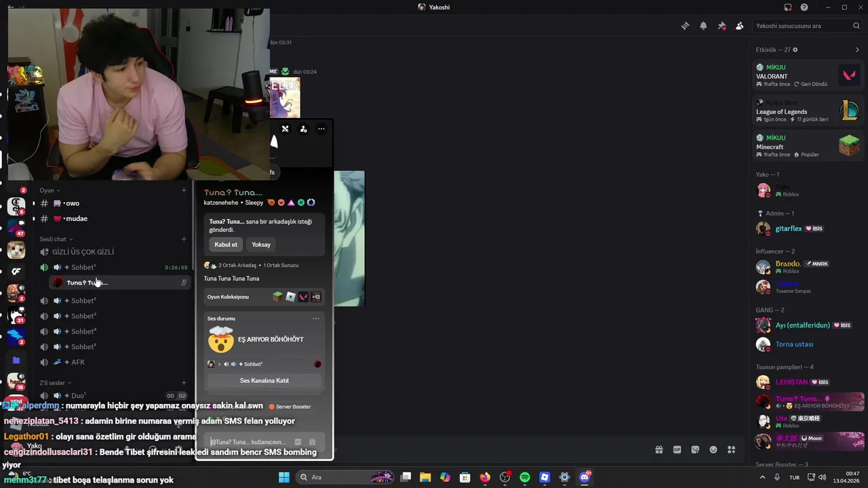Open the Minecraft activity card thumbnail
The image size is (868, 488).
849,146
